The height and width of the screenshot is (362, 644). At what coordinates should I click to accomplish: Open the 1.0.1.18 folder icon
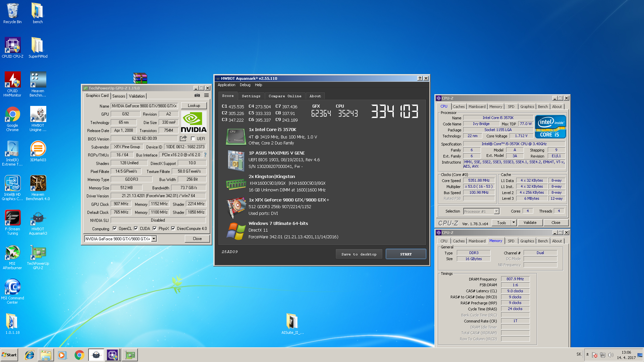pyautogui.click(x=12, y=324)
